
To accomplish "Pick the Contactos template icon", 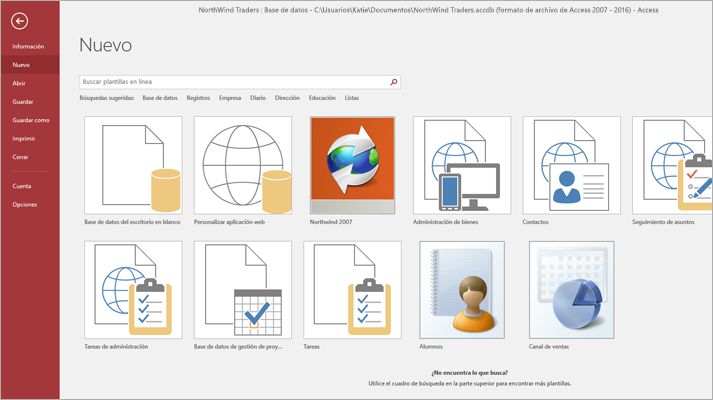I will tap(572, 165).
